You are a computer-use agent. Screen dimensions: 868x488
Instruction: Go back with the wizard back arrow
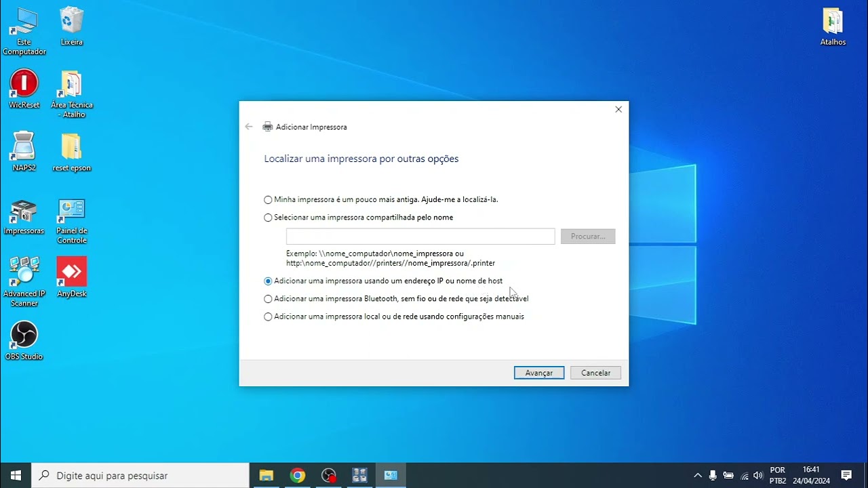249,127
